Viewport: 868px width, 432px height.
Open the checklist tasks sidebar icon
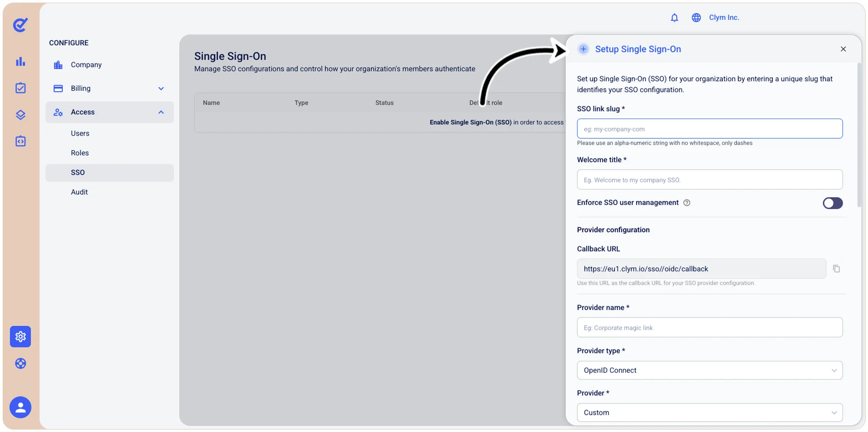tap(20, 88)
